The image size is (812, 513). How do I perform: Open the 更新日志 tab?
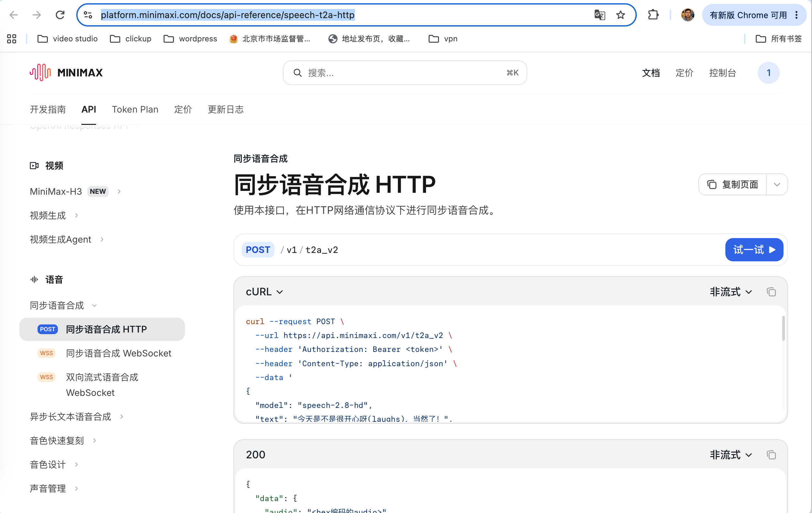pos(226,109)
